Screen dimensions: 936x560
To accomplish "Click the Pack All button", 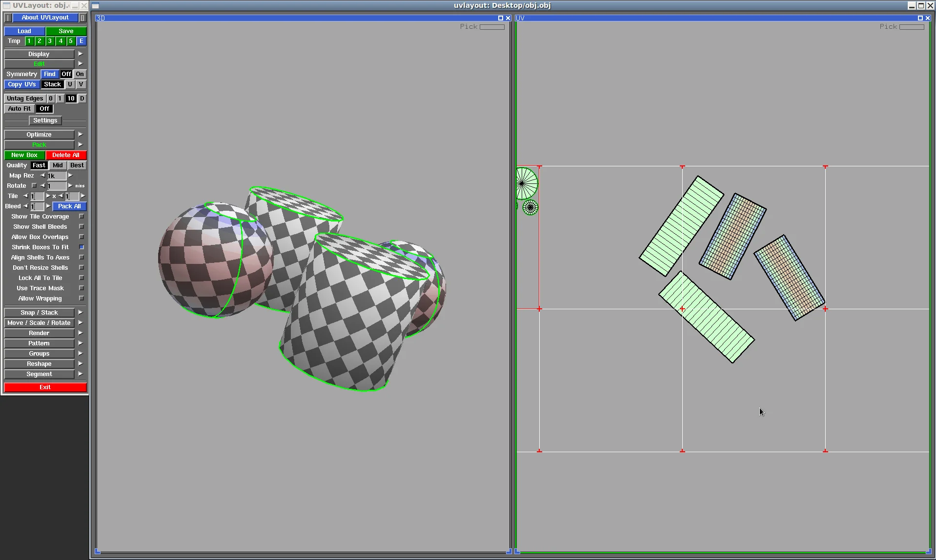I will tap(69, 206).
